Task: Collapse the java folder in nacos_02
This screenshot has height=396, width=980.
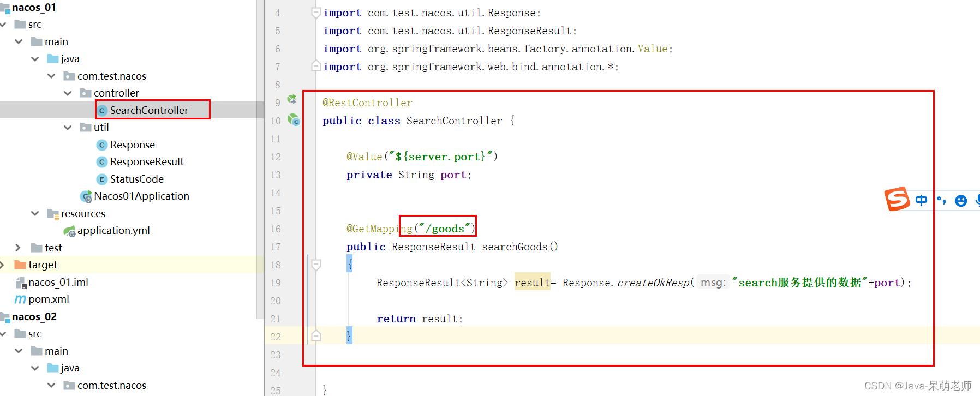Action: coord(35,368)
